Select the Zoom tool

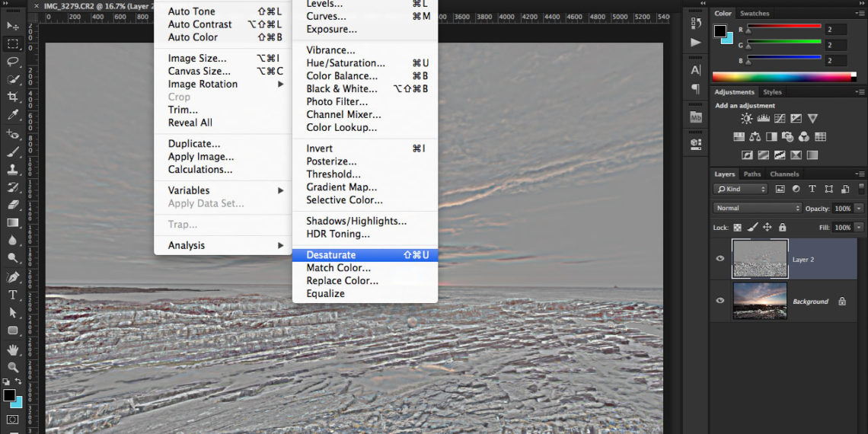click(13, 366)
